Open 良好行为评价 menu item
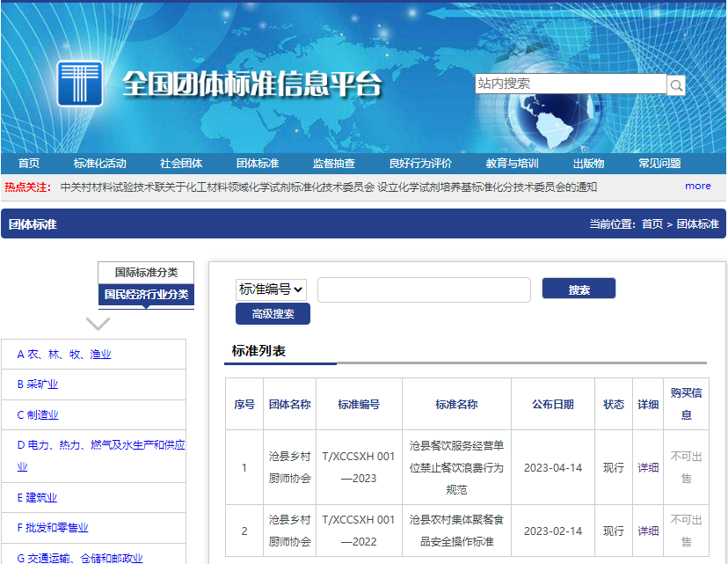The width and height of the screenshot is (728, 564). 420,164
